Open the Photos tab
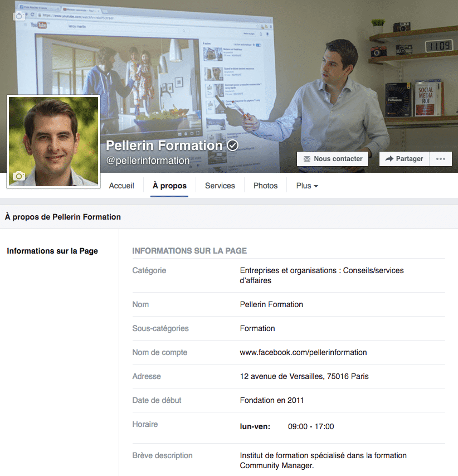 coord(265,186)
